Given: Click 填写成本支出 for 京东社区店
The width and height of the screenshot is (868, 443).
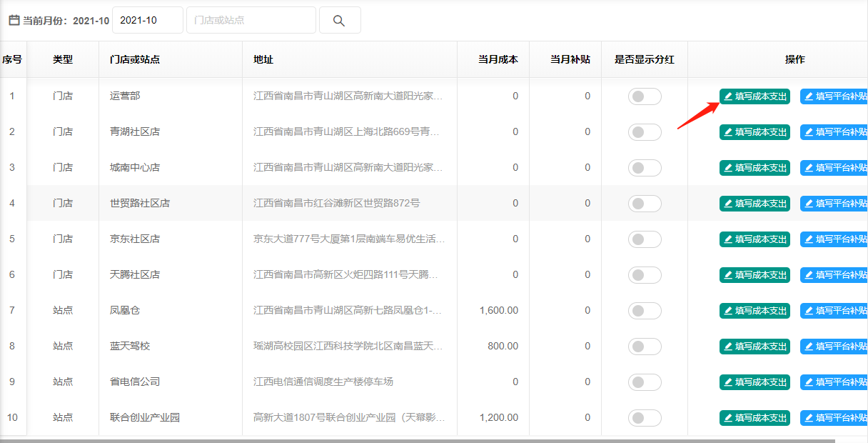Looking at the screenshot, I should (755, 239).
